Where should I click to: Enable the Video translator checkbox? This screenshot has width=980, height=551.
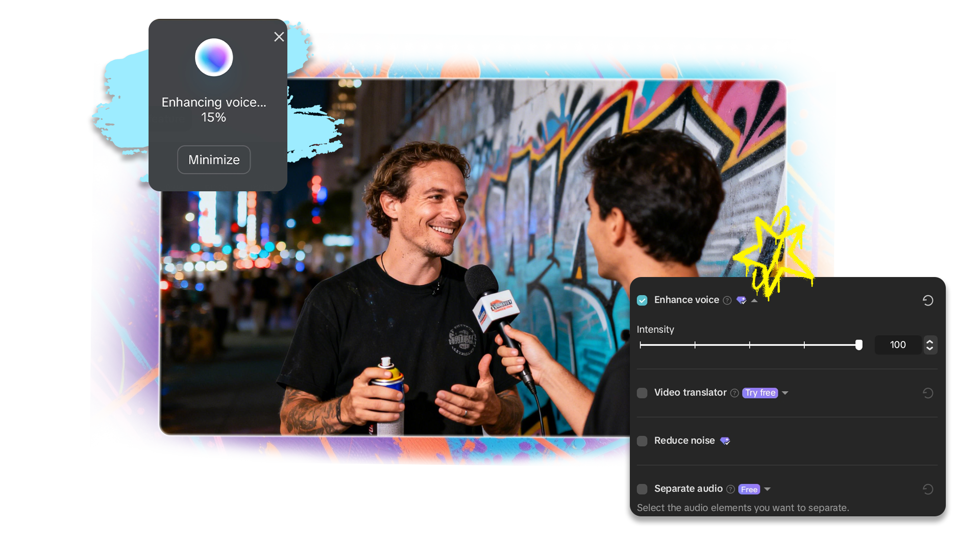642,393
